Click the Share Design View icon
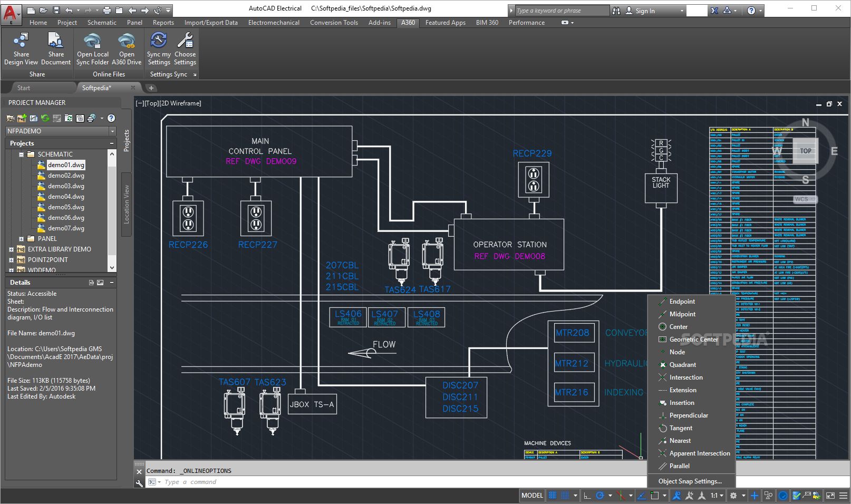Screen dimensions: 851x504 [x=21, y=40]
